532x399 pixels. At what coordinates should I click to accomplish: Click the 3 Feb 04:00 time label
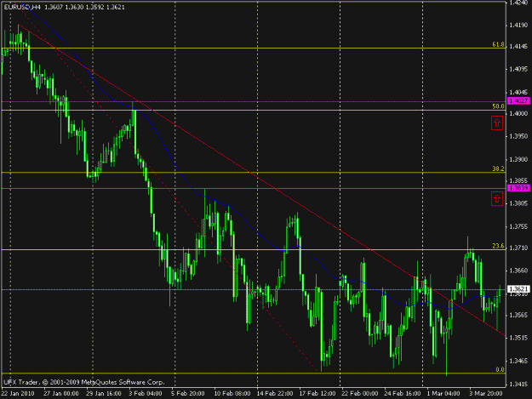pos(146,393)
